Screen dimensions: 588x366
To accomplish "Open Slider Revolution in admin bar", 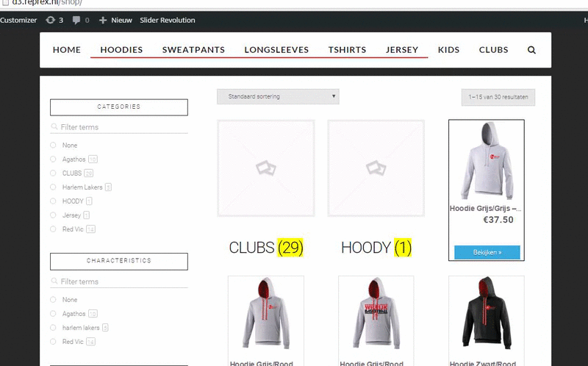I will 168,21.
